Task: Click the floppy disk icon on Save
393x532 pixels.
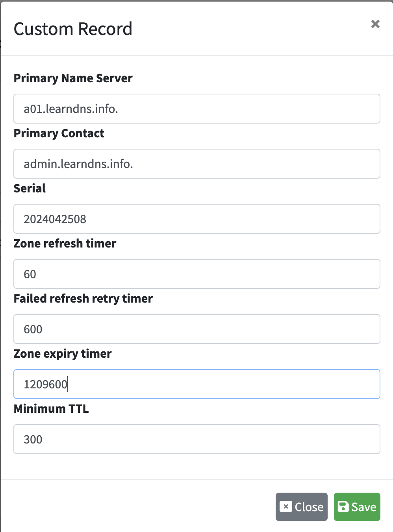Action: [343, 506]
